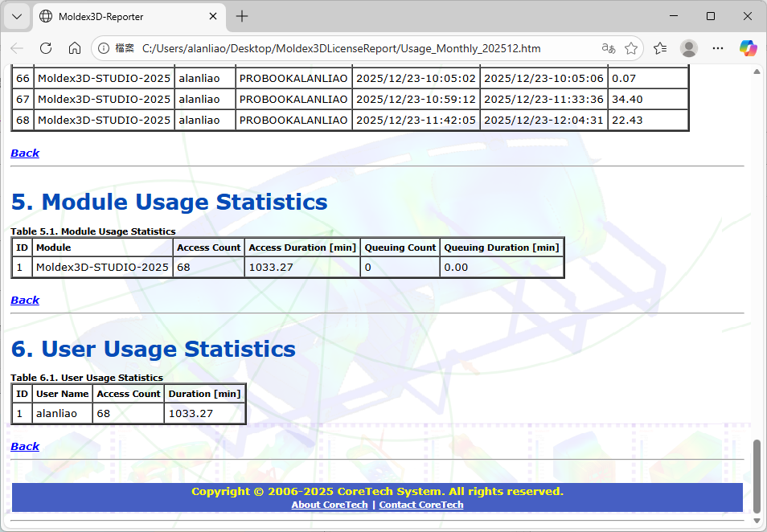Open the About CoreTech link

[x=330, y=505]
